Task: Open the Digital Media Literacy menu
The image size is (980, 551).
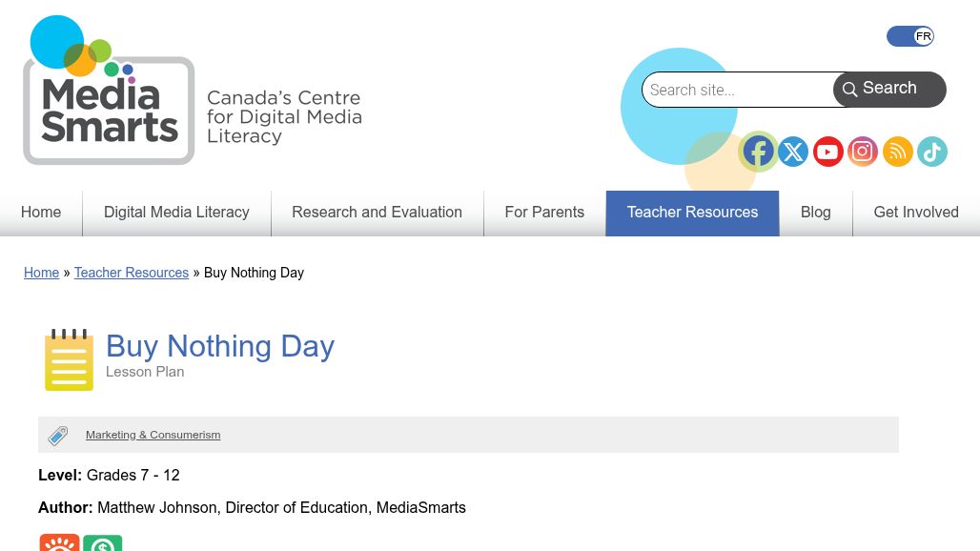Action: point(176,213)
